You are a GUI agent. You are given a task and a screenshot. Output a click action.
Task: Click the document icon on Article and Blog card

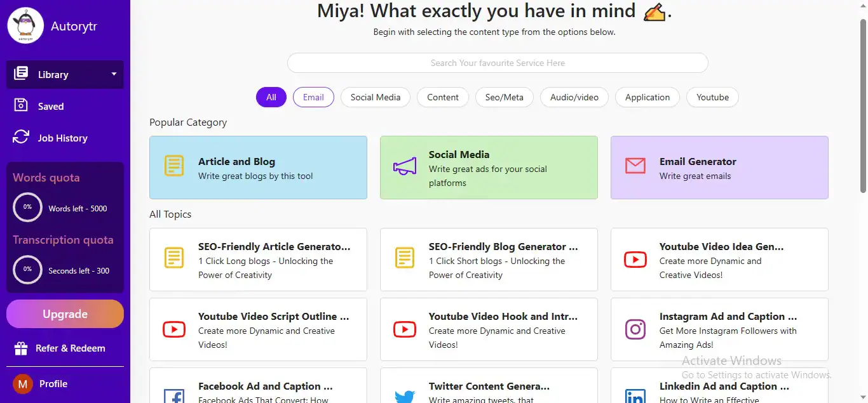pyautogui.click(x=174, y=166)
